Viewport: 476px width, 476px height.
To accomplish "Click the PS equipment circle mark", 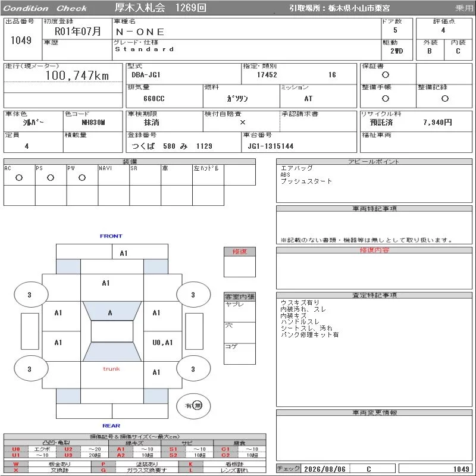I will (51, 178).
